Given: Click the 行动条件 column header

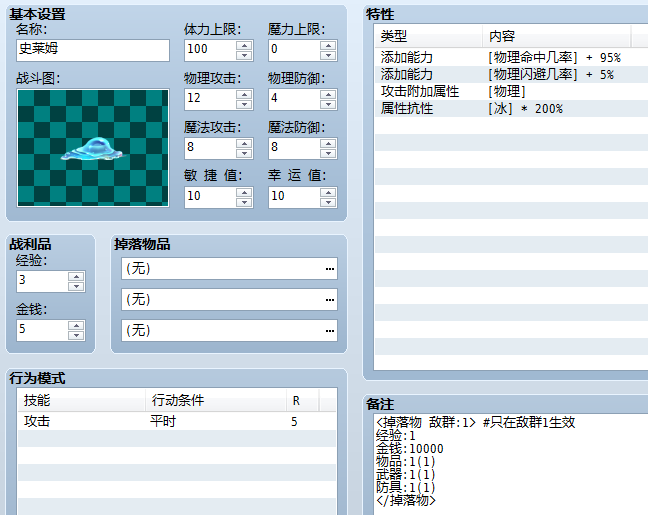Looking at the screenshot, I should (216, 400).
